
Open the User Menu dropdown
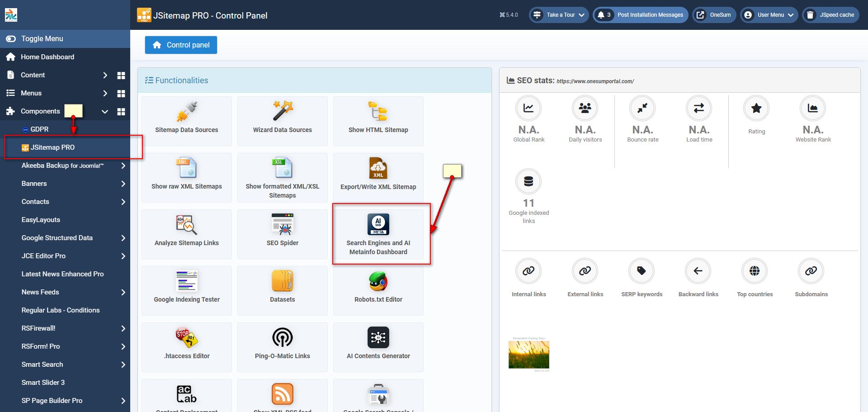coord(769,15)
